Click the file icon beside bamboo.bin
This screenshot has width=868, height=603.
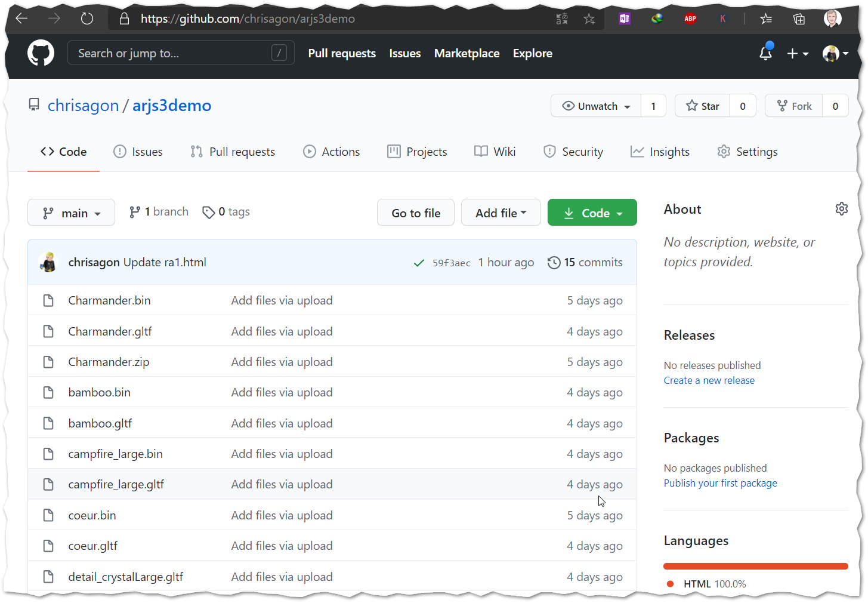pos(48,392)
